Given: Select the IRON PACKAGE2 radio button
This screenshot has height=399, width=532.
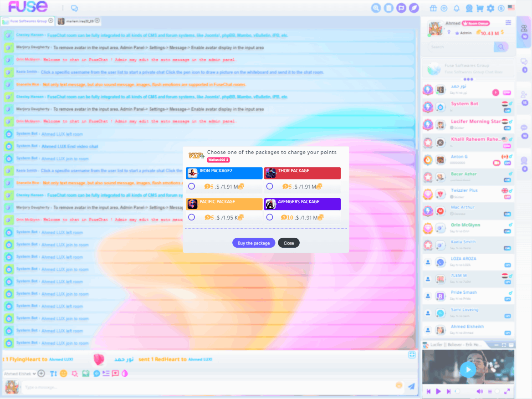Looking at the screenshot, I should click(x=192, y=186).
